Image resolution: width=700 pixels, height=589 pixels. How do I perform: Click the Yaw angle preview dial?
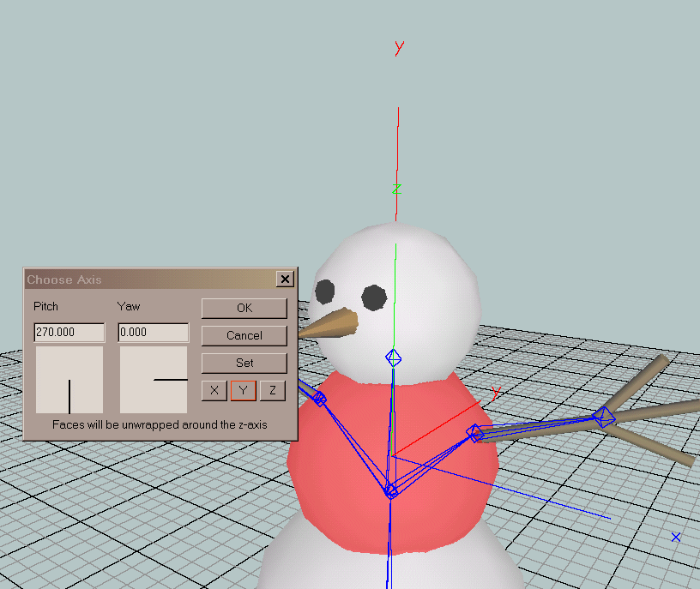click(x=153, y=380)
